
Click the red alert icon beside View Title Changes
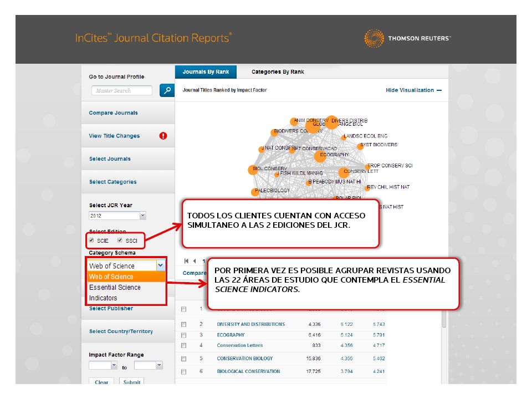point(163,136)
